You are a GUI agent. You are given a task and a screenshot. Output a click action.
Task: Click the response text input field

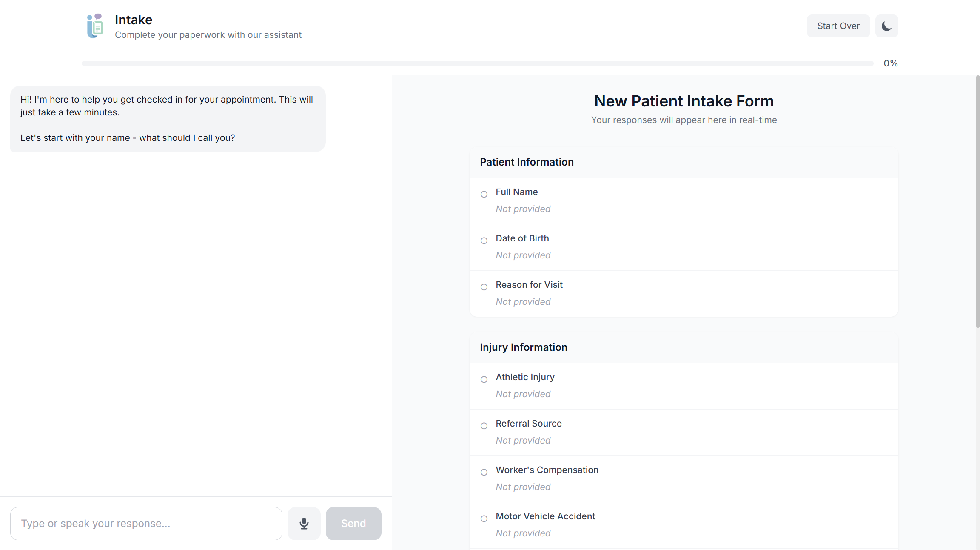(x=146, y=523)
